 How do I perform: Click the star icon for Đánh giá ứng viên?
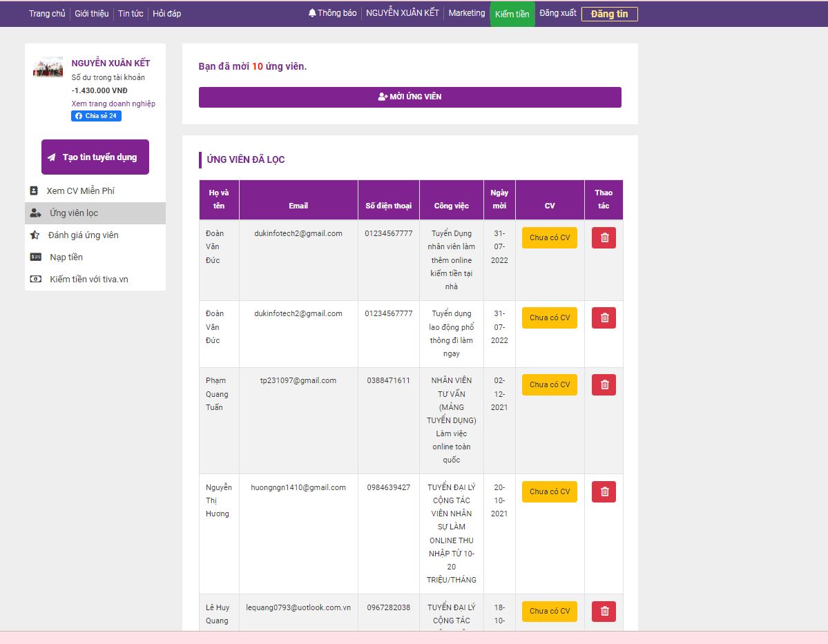click(x=35, y=235)
